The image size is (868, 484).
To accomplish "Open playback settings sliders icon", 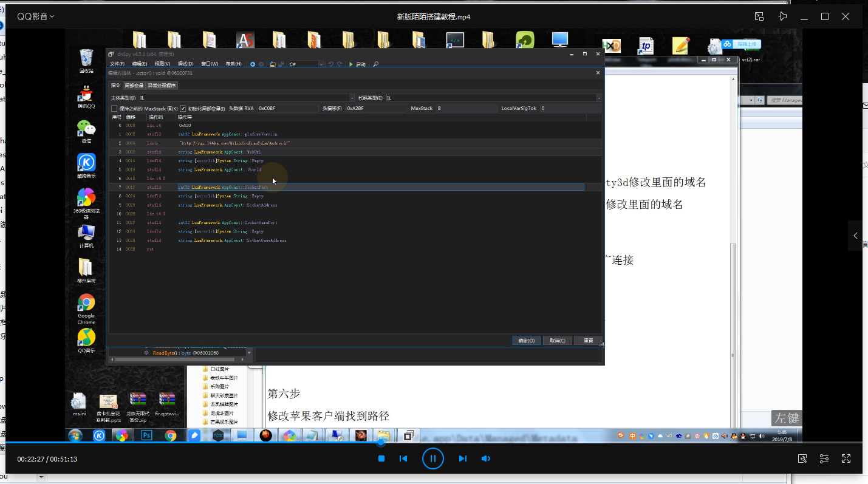I will point(824,458).
